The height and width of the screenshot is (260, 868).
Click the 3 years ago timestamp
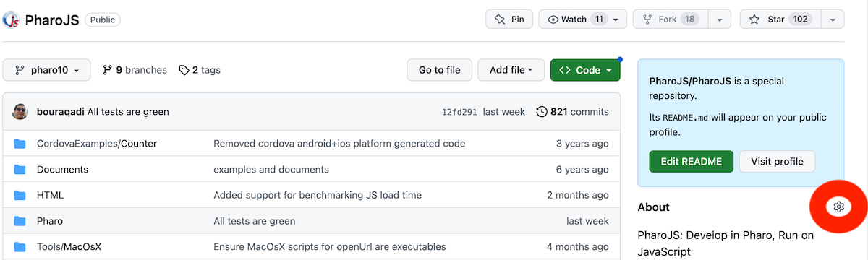582,144
